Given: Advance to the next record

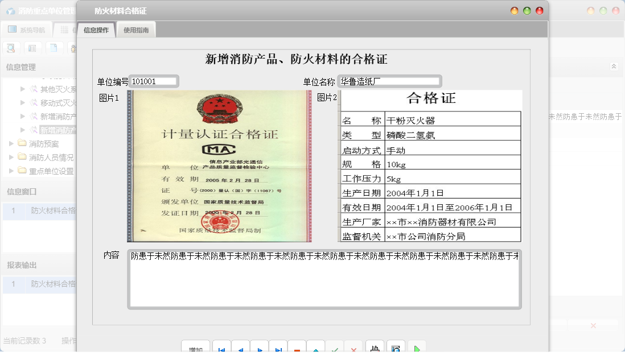Looking at the screenshot, I should pyautogui.click(x=259, y=350).
